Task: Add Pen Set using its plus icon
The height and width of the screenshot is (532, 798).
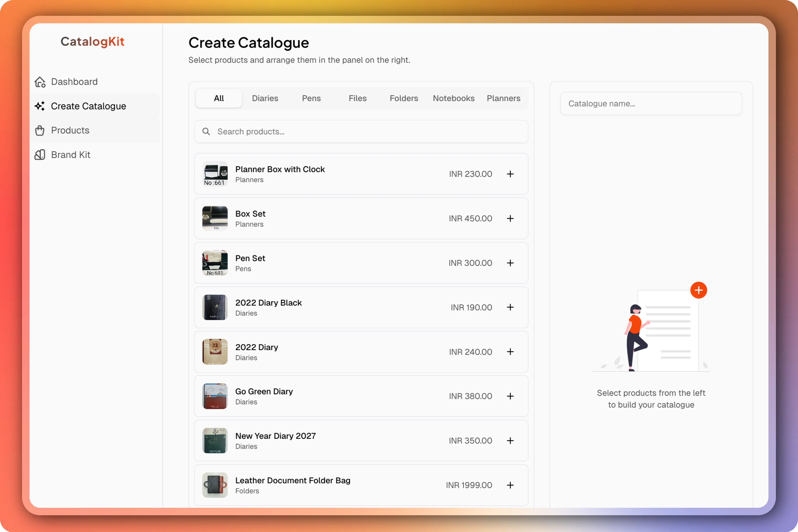Action: [x=510, y=263]
